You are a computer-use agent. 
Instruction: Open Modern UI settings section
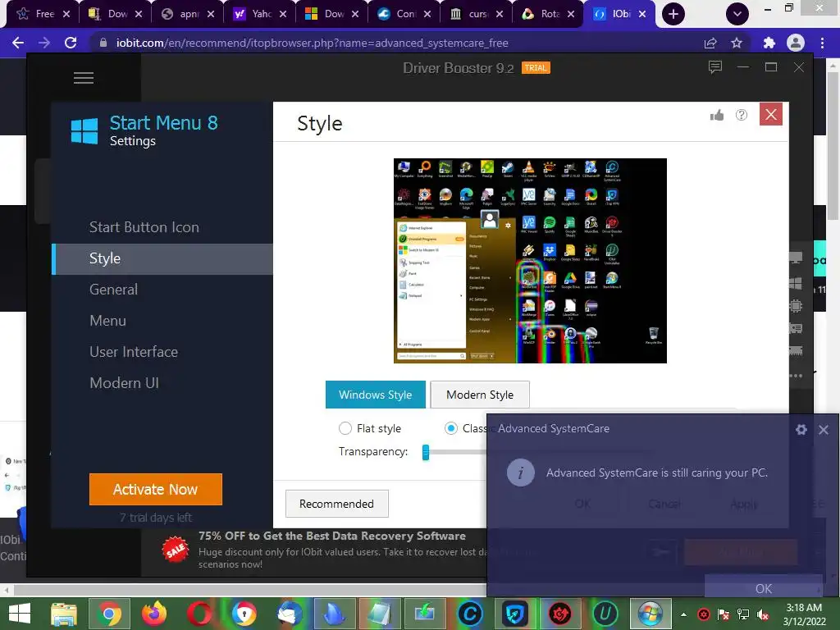[124, 383]
